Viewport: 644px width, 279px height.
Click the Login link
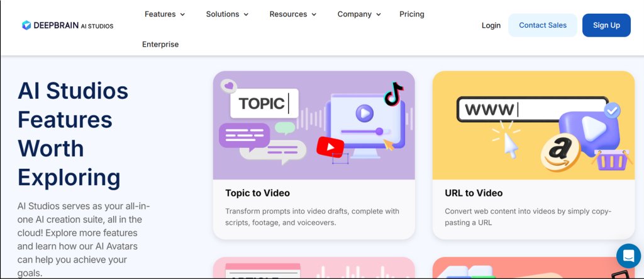coord(491,25)
